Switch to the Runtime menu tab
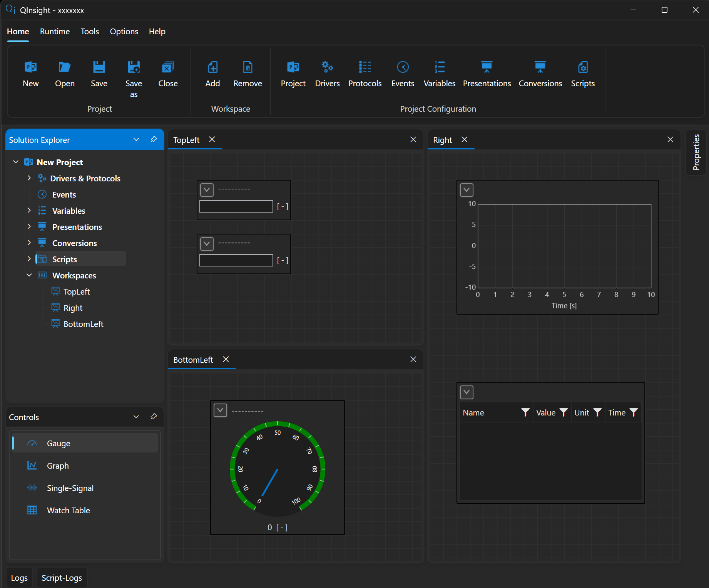The height and width of the screenshot is (588, 709). click(55, 32)
